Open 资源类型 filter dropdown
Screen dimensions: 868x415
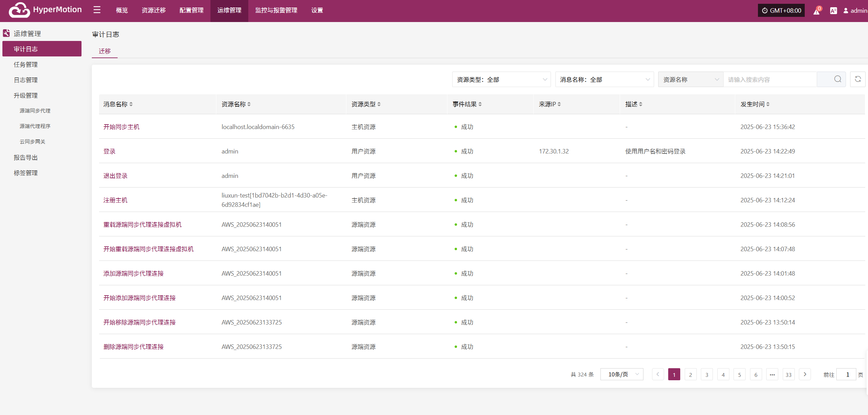tap(501, 79)
